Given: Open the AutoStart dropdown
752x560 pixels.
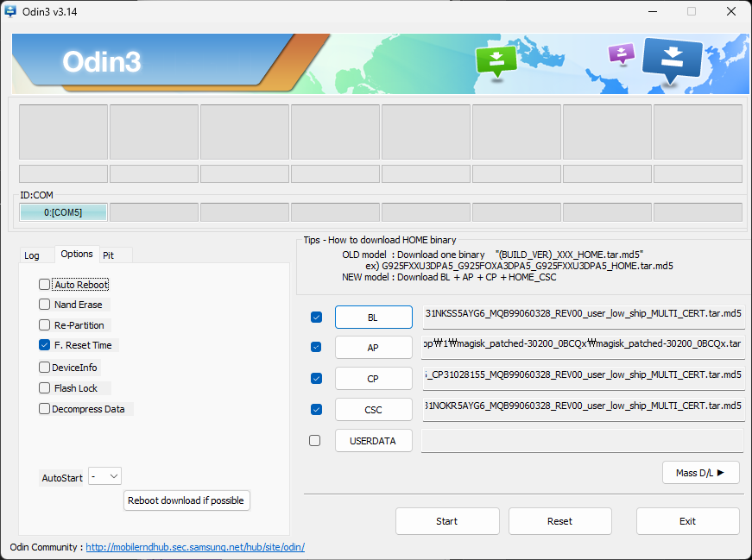Looking at the screenshot, I should tap(105, 476).
